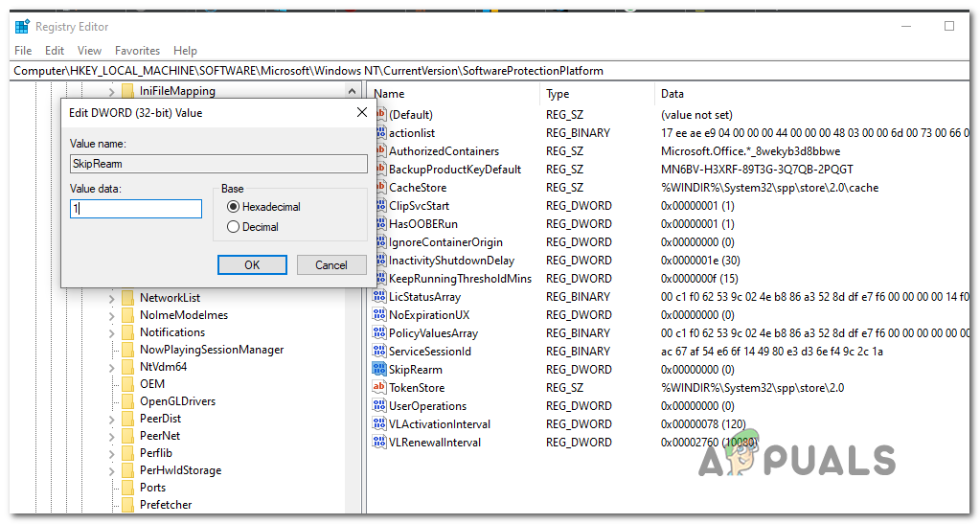Screen dimensions: 980x524
Task: Expand the PeerDist tree node
Action: tap(112, 420)
